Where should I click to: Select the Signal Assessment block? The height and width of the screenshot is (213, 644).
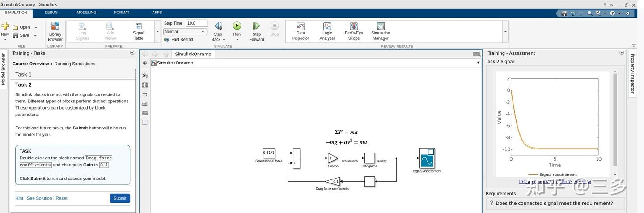coord(427,158)
